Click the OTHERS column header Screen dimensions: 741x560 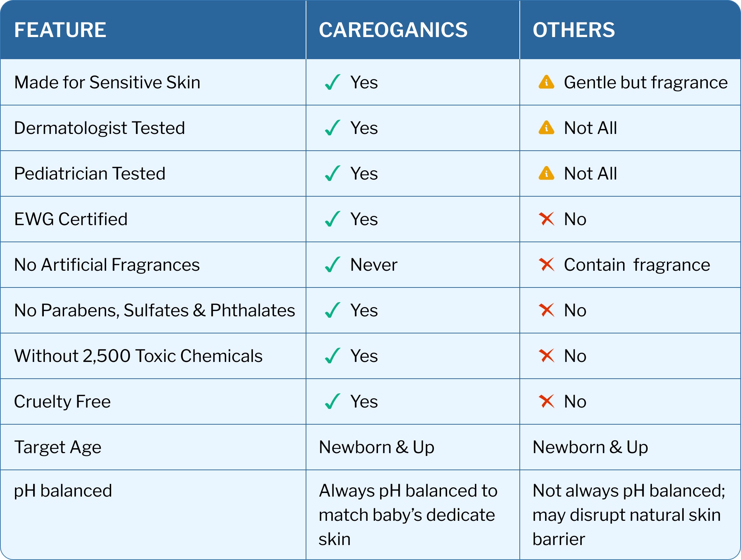574,30
